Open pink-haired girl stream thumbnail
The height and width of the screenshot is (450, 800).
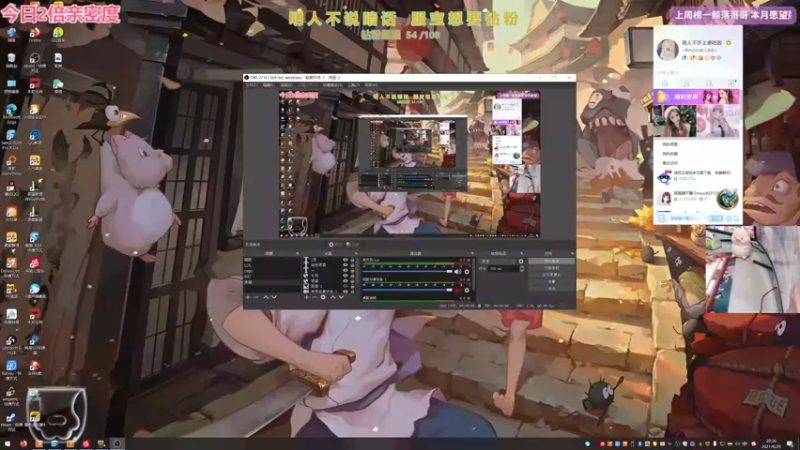(719, 121)
